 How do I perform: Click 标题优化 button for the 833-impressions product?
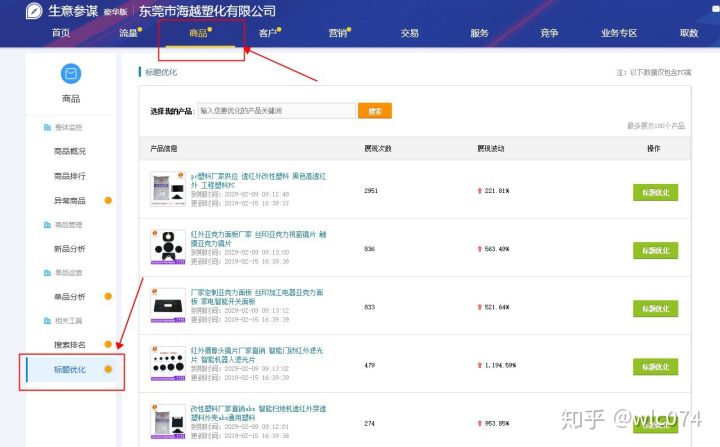coord(655,309)
